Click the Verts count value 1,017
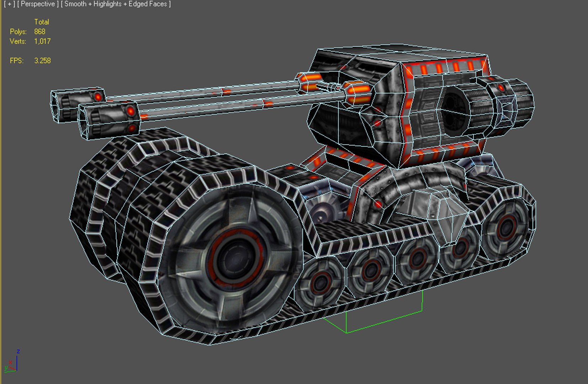 pyautogui.click(x=42, y=41)
